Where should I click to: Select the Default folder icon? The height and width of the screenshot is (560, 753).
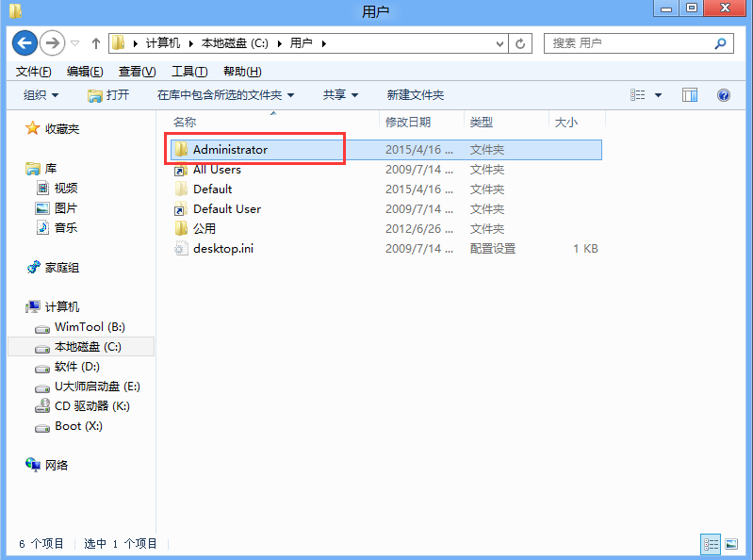click(181, 189)
